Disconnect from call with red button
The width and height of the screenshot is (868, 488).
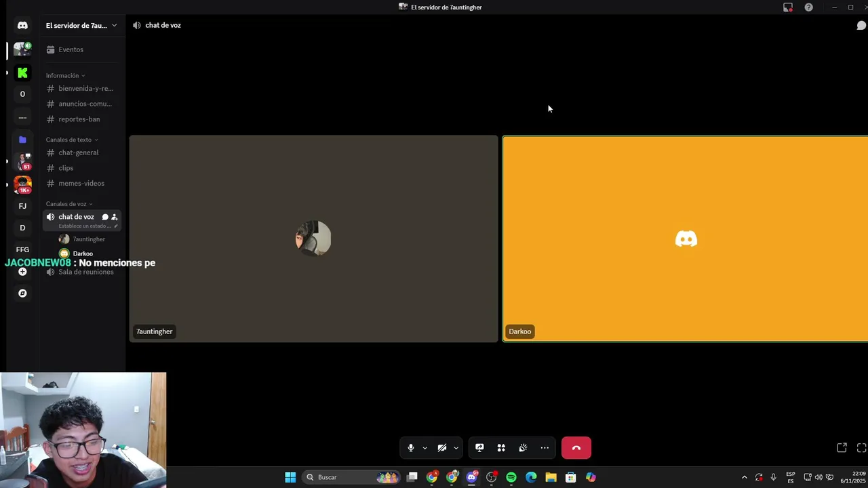coord(576,448)
